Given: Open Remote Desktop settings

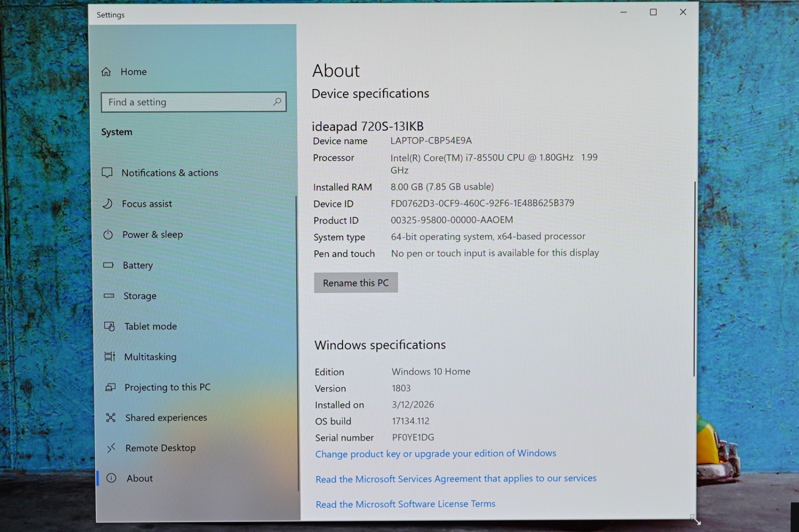Looking at the screenshot, I should 160,448.
